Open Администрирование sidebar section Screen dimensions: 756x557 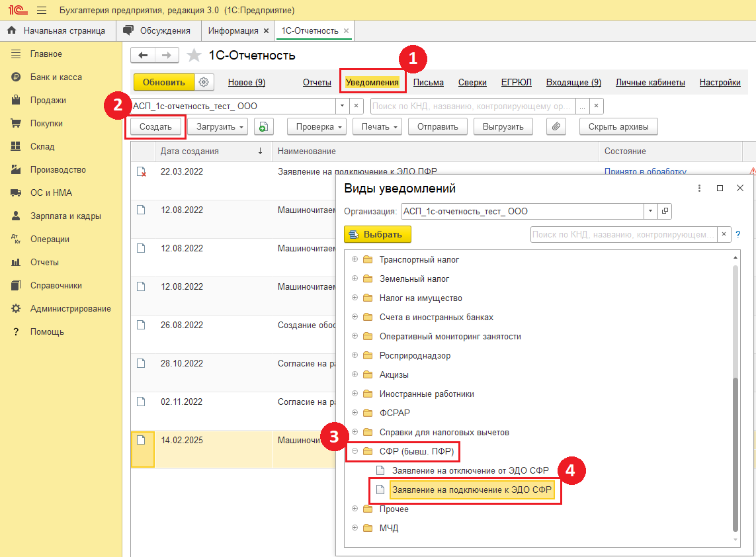click(70, 309)
